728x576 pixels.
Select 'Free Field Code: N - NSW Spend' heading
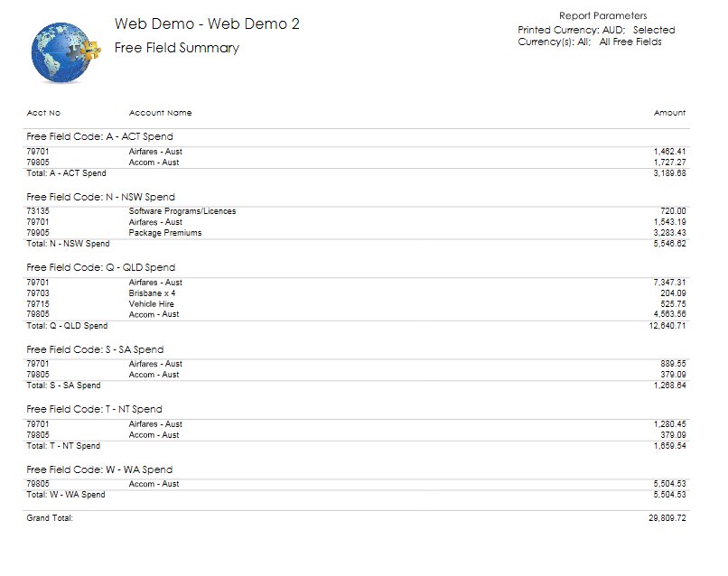(x=101, y=197)
